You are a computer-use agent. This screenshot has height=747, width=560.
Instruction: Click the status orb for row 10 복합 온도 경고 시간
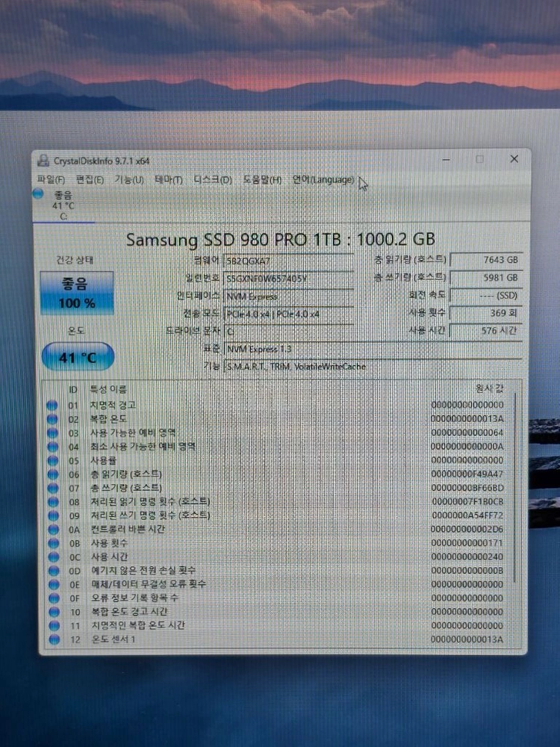point(55,613)
